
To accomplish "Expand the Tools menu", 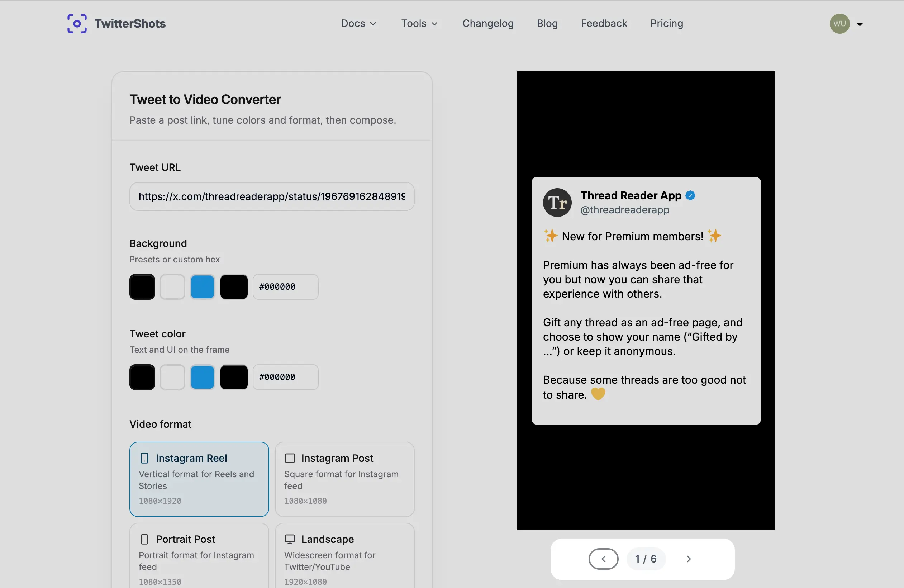I will coord(419,24).
